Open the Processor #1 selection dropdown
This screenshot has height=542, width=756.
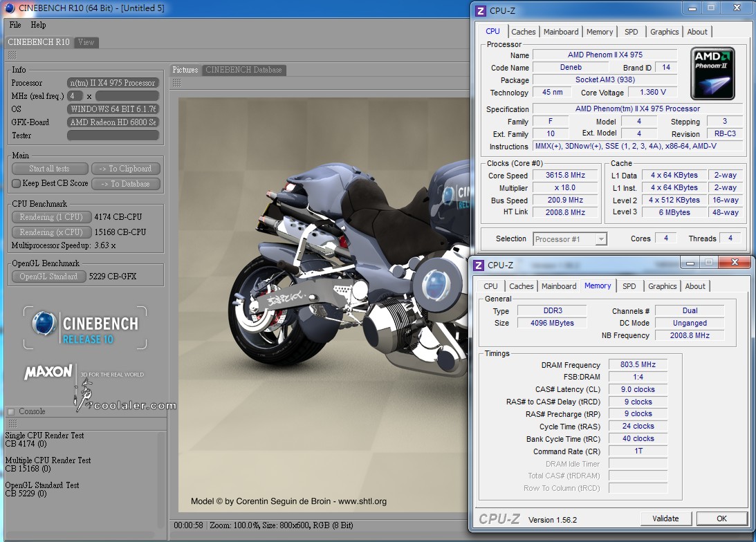click(x=570, y=239)
